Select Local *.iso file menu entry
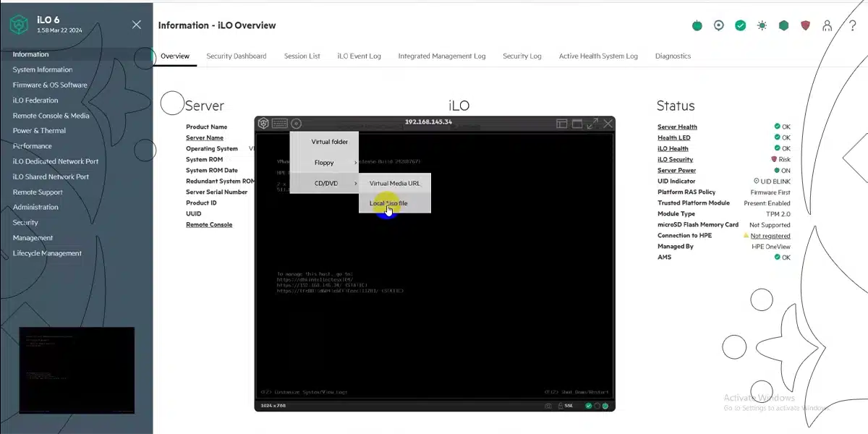868x434 pixels. click(x=388, y=203)
